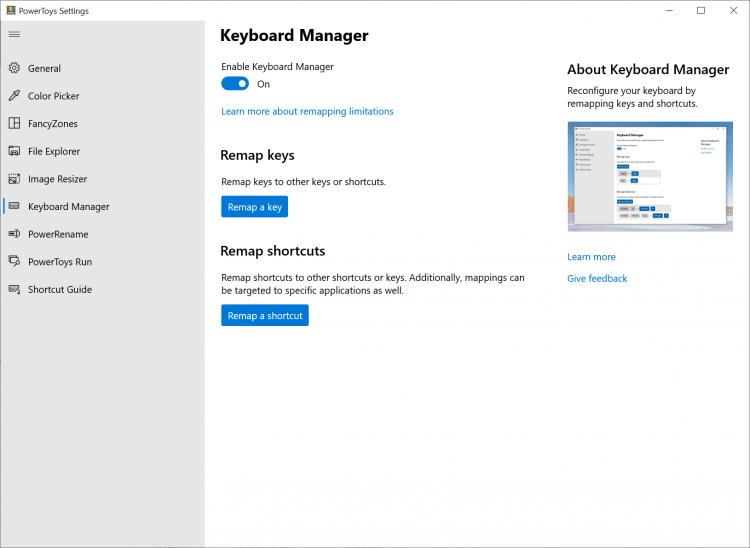Click the Keyboard Manager keyboard icon
Image resolution: width=750 pixels, height=548 pixels.
click(x=14, y=207)
